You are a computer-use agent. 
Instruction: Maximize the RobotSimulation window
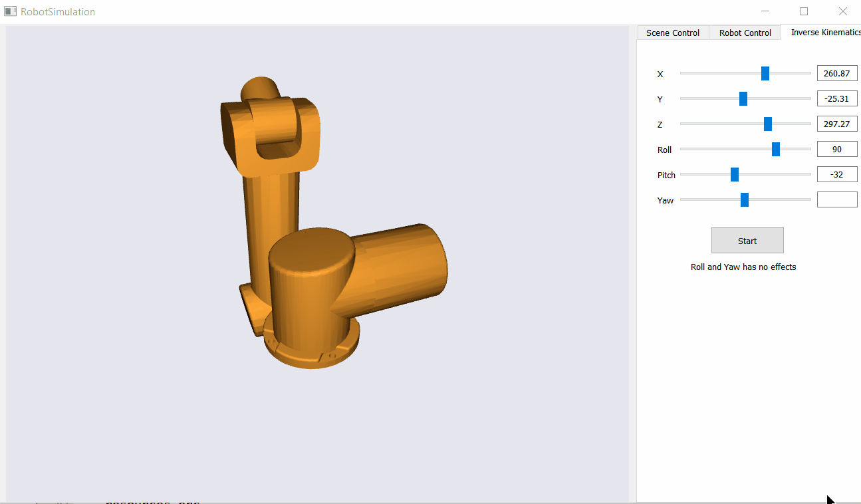coord(804,11)
